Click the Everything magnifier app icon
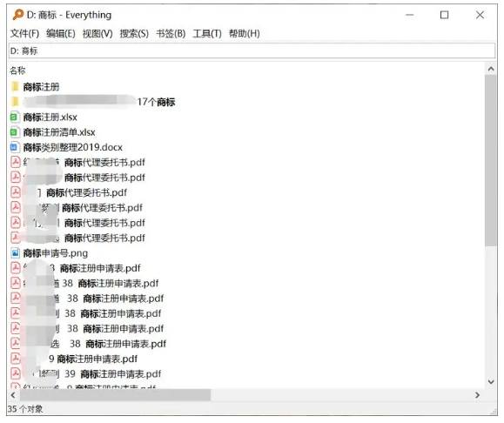Viewport: 504px width, 423px height. tap(18, 15)
